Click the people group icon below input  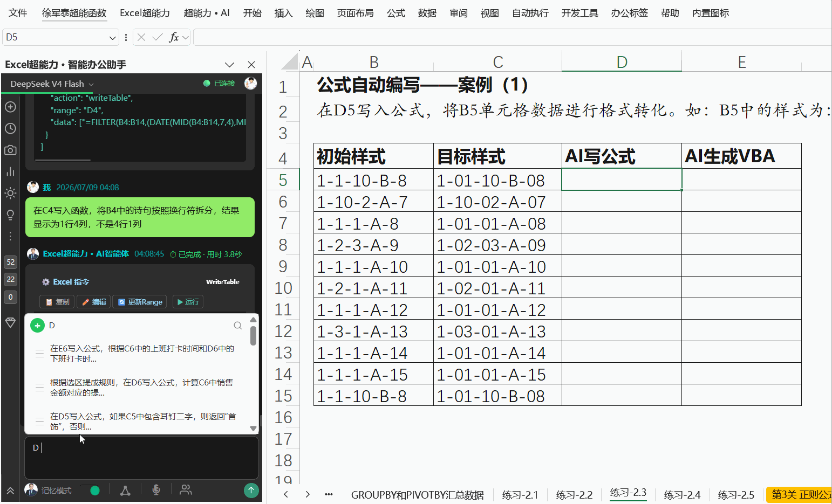[186, 490]
